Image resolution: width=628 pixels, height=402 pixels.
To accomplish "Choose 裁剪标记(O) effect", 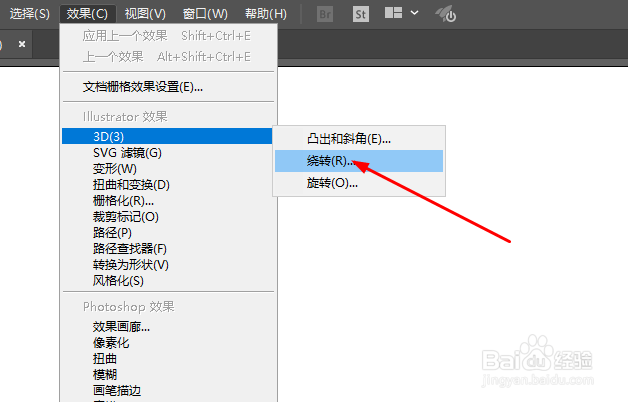I will [167, 217].
